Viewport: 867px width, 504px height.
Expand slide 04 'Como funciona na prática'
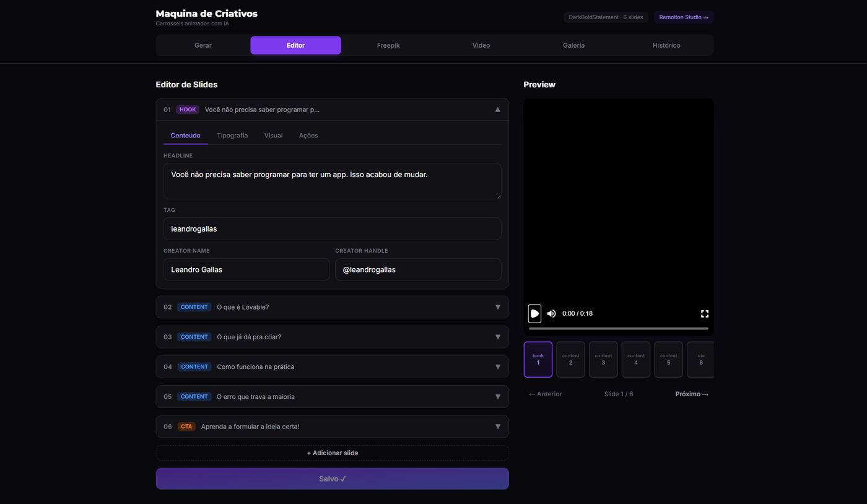coord(332,367)
